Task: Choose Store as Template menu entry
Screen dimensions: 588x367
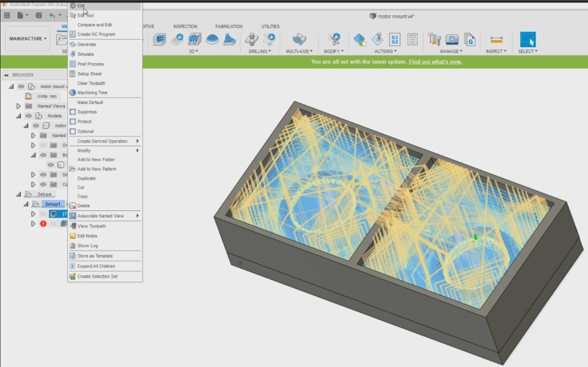Action: (105, 256)
